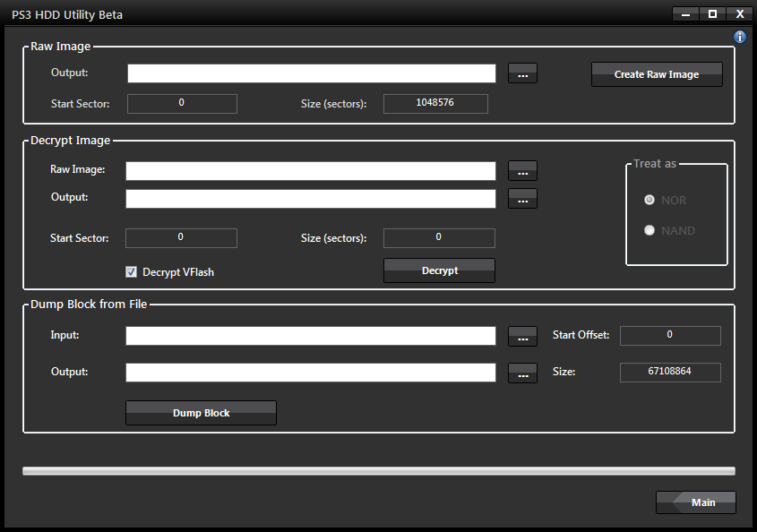Image resolution: width=757 pixels, height=532 pixels.
Task: Browse for Dump Block input file
Action: tap(522, 337)
